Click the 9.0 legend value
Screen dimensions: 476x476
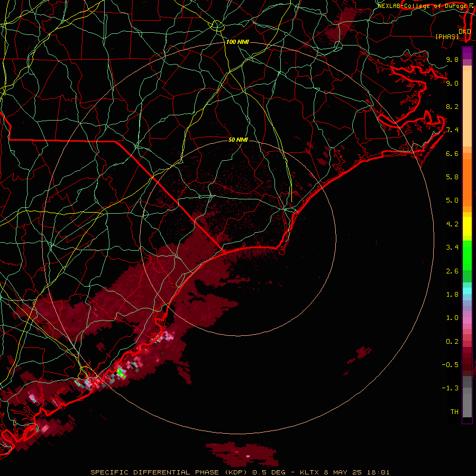click(x=452, y=83)
